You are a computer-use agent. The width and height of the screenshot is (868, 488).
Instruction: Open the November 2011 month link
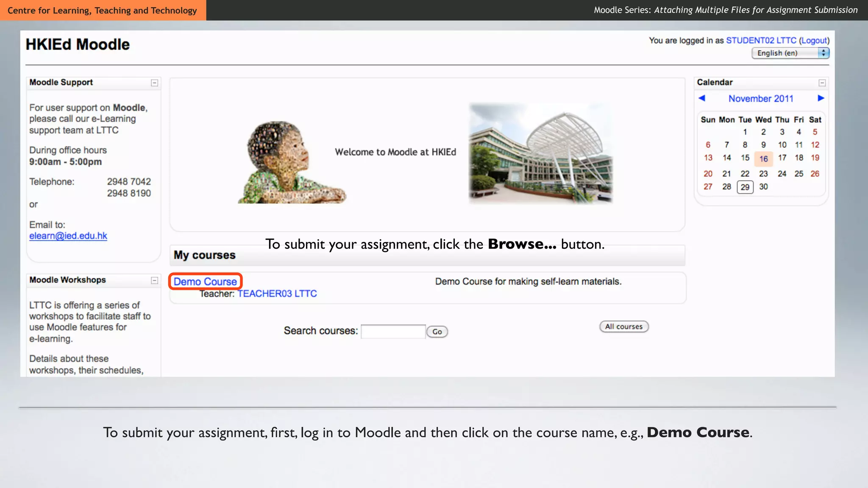(x=761, y=99)
